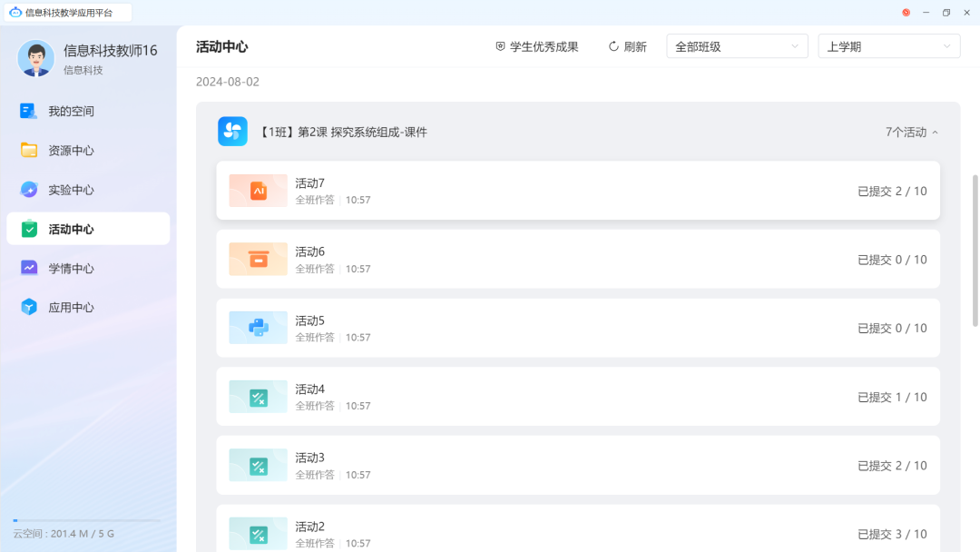This screenshot has width=980, height=552.
Task: Select the Python icon on 活动5
Action: point(257,328)
